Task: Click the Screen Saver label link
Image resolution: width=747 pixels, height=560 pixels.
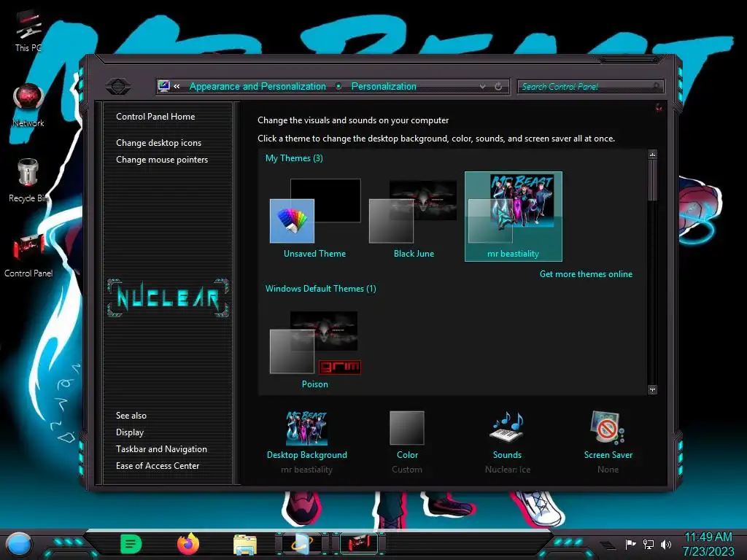Action: [x=608, y=455]
